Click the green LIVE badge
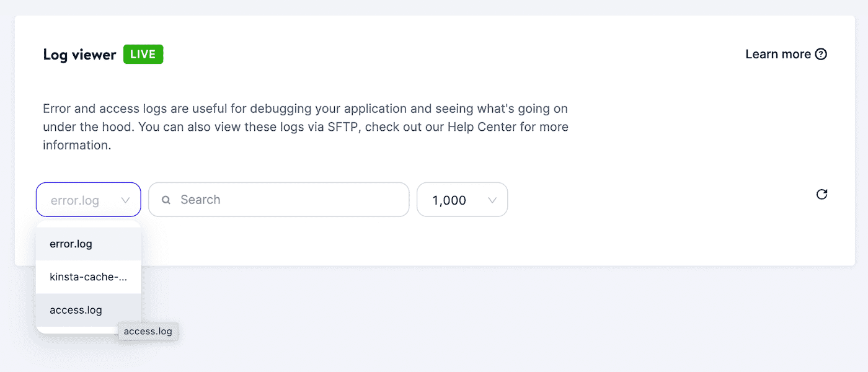 143,55
